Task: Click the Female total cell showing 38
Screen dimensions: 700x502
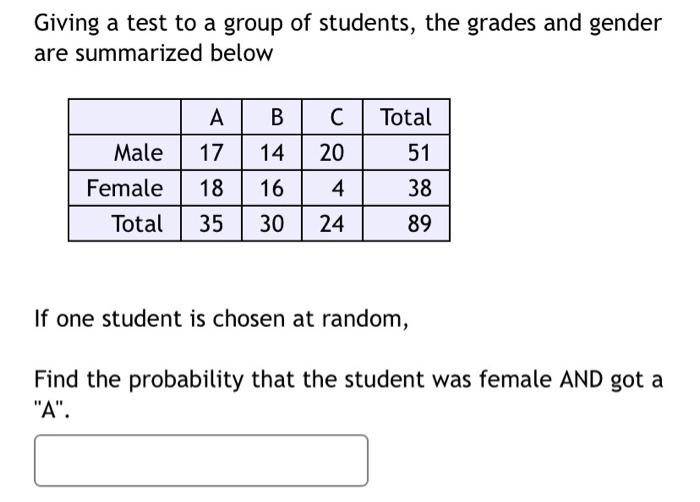Action: (x=406, y=188)
